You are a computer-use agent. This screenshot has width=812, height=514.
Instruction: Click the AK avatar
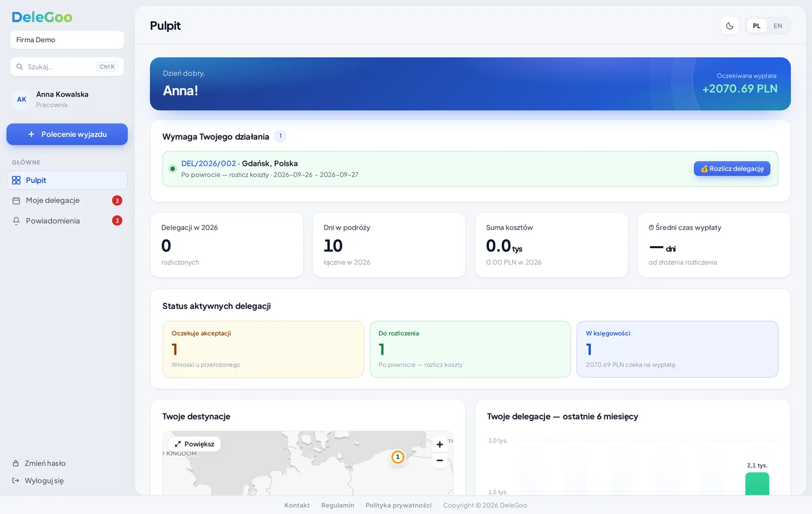click(x=22, y=99)
